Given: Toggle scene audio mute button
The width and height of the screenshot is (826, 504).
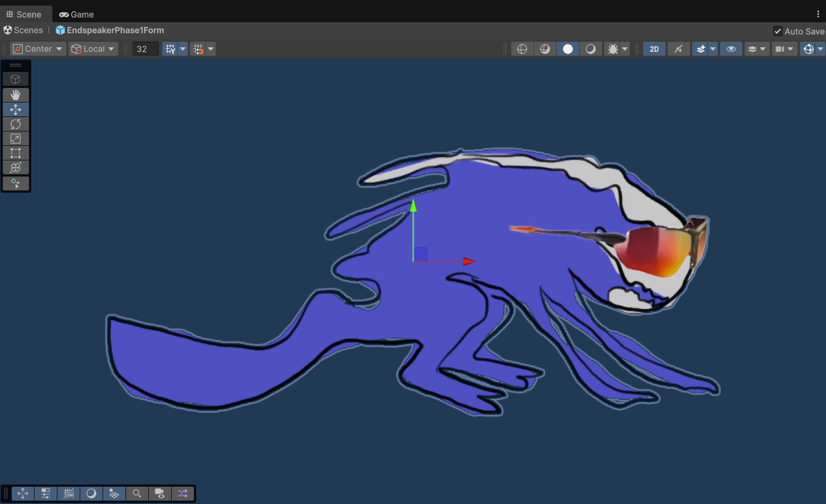Looking at the screenshot, I should tap(678, 49).
